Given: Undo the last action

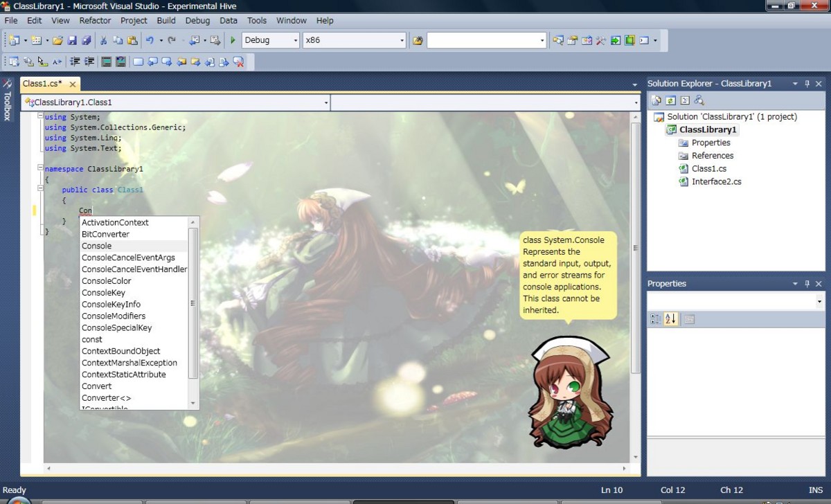Looking at the screenshot, I should [150, 40].
